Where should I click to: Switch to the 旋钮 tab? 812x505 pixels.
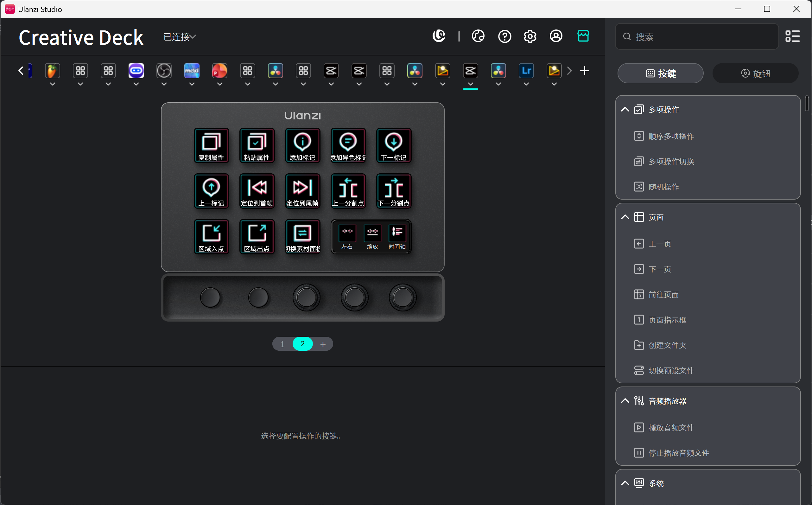755,74
